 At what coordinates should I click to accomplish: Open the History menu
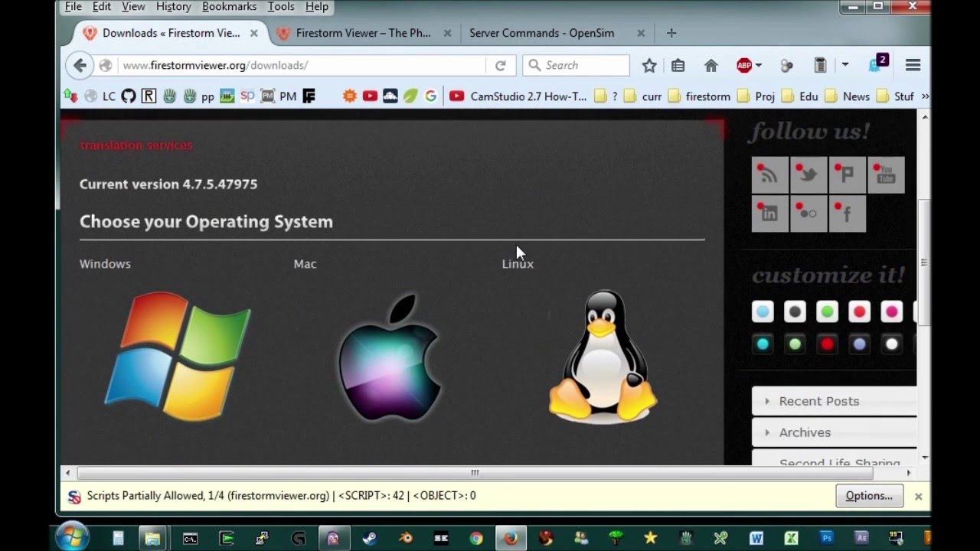pos(173,7)
